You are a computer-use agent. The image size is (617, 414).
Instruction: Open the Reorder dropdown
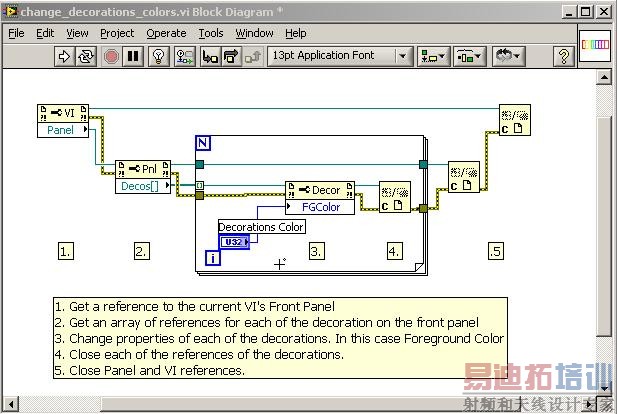(x=508, y=57)
